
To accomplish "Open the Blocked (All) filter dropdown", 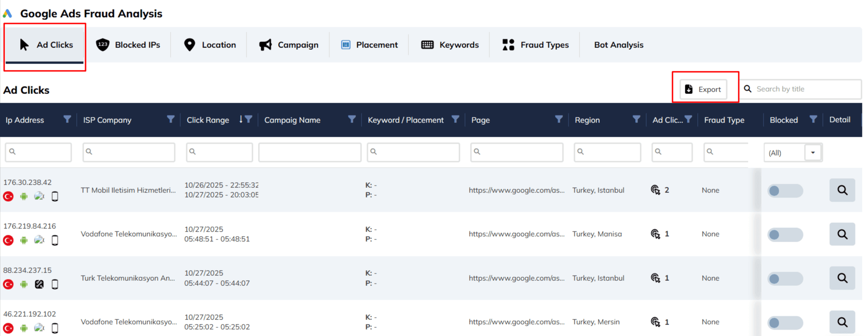I will (812, 153).
